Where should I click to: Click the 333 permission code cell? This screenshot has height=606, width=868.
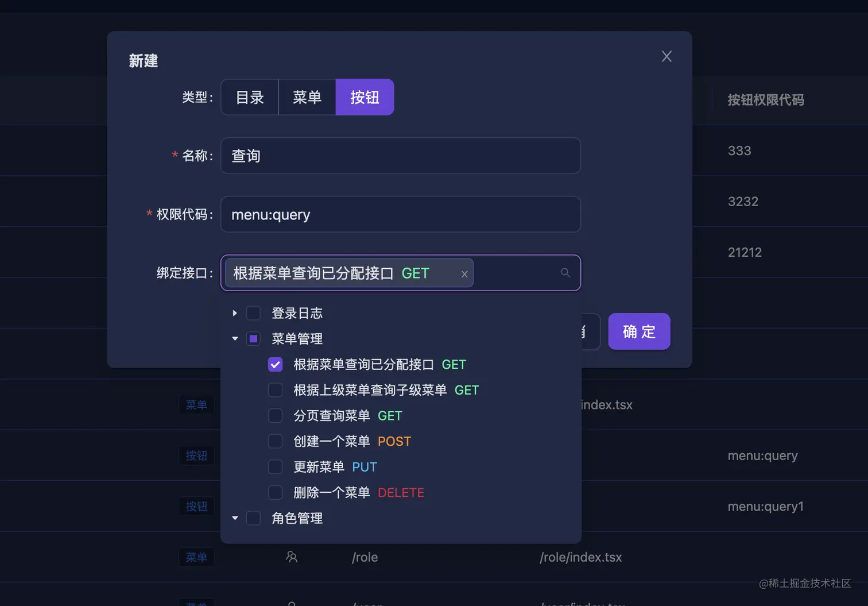(x=739, y=150)
